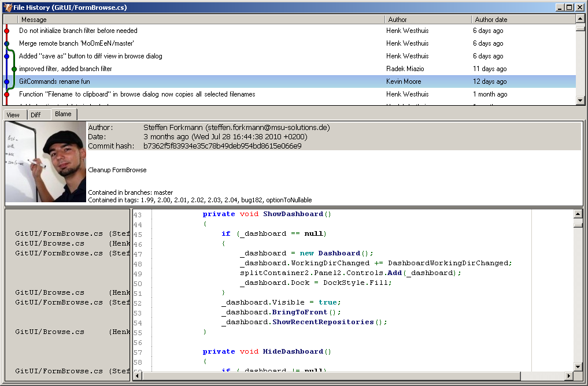Click the Git Extensions icon in title bar

(8, 8)
